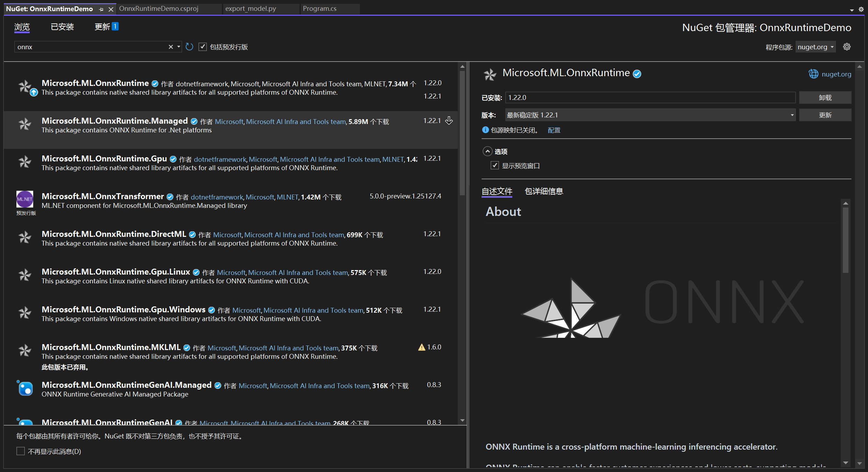Select the Microsoft.ML.OnnxRuntime.DirectML package name

click(114, 234)
